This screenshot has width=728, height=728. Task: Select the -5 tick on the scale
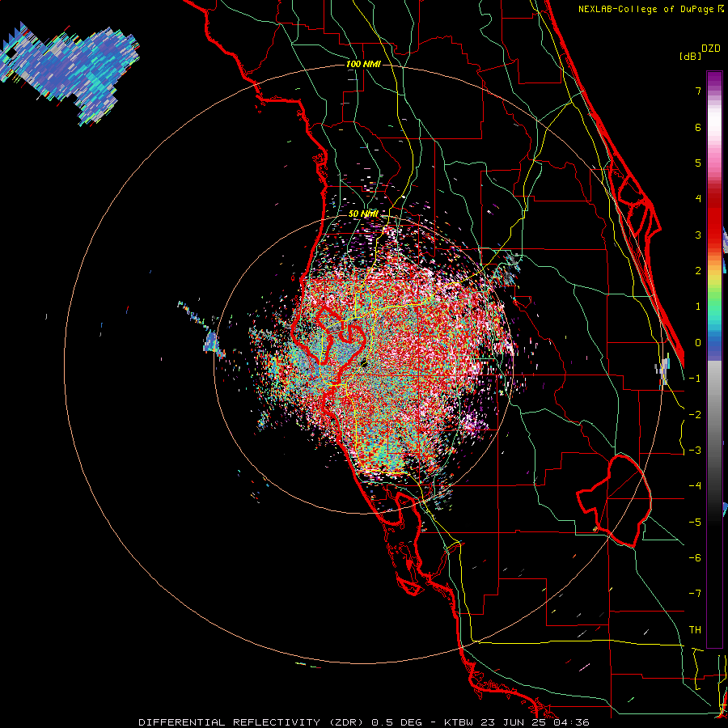695,523
